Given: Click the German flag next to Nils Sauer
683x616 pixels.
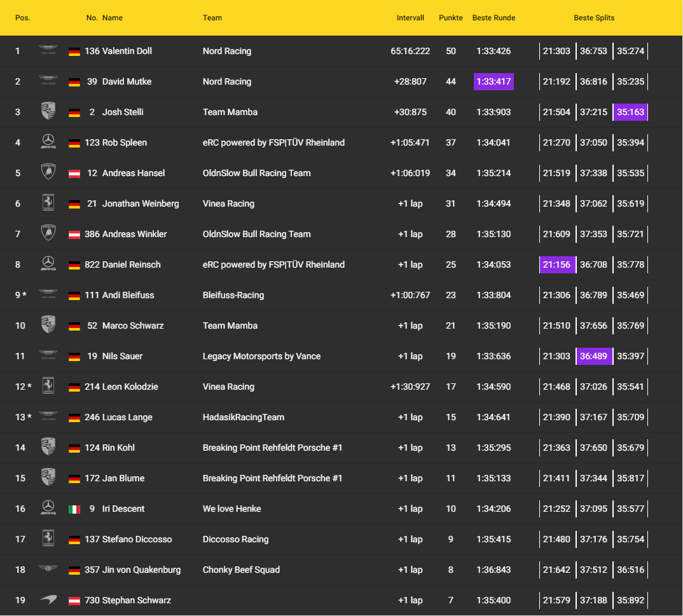Looking at the screenshot, I should click(74, 356).
